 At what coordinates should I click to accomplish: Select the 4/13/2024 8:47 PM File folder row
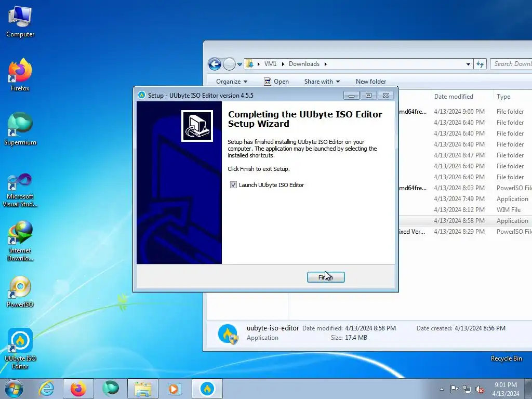(x=465, y=155)
